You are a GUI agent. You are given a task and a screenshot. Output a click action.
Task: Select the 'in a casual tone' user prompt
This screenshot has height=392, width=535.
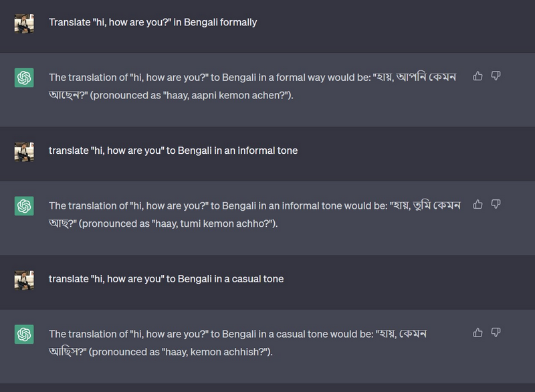click(166, 278)
